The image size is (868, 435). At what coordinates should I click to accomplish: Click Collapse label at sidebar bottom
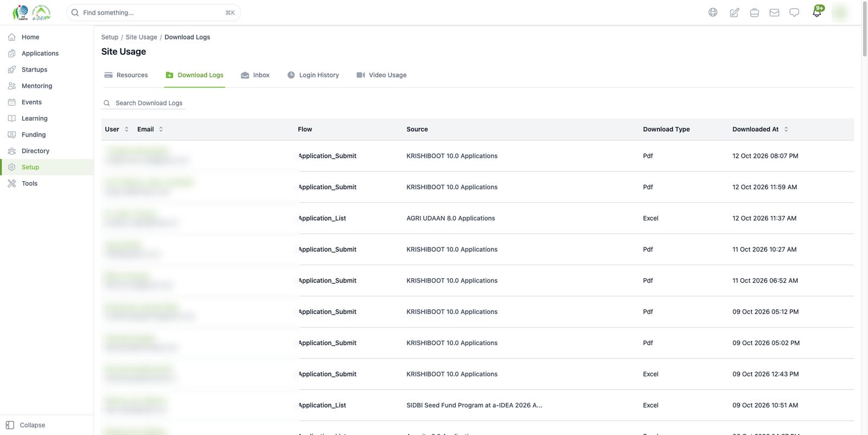click(x=33, y=425)
